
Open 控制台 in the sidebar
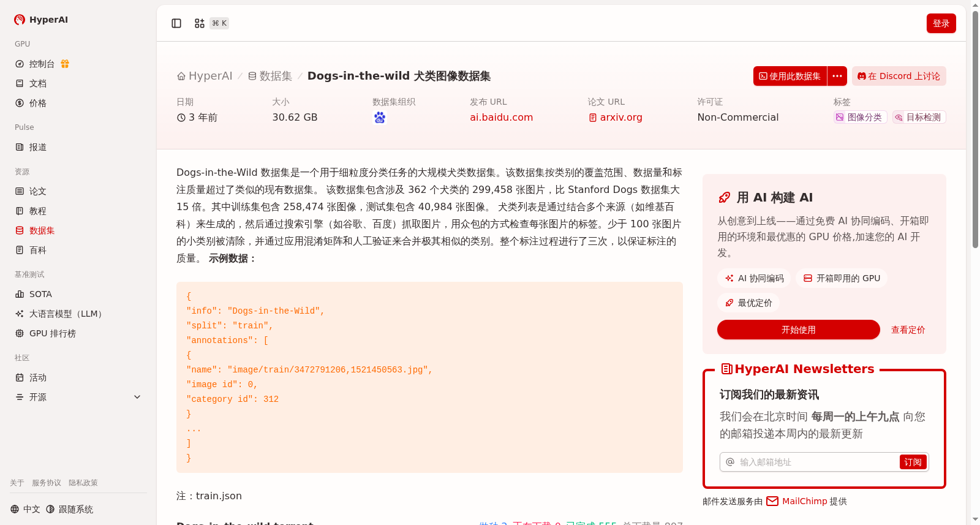[x=42, y=64]
